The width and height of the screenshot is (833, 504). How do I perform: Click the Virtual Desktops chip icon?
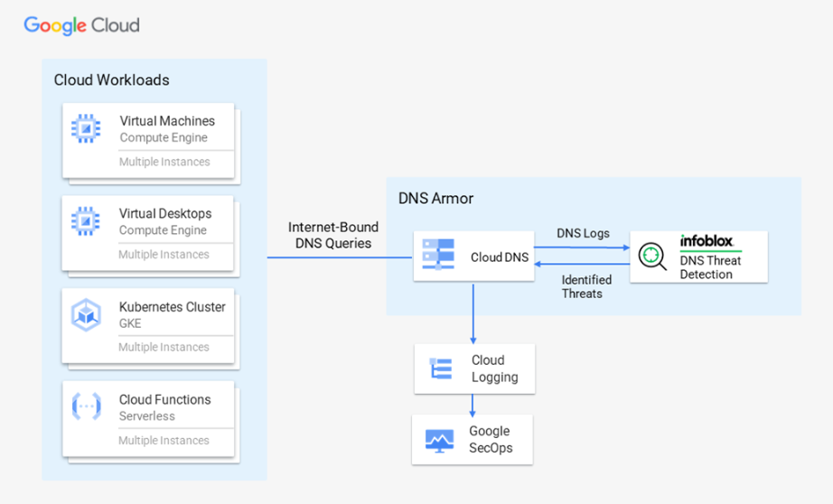86,221
